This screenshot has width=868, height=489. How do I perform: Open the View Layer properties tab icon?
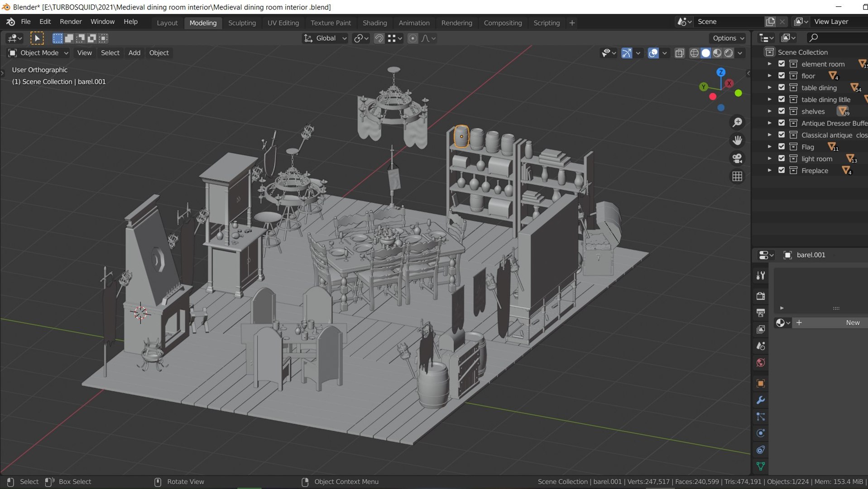[761, 330]
